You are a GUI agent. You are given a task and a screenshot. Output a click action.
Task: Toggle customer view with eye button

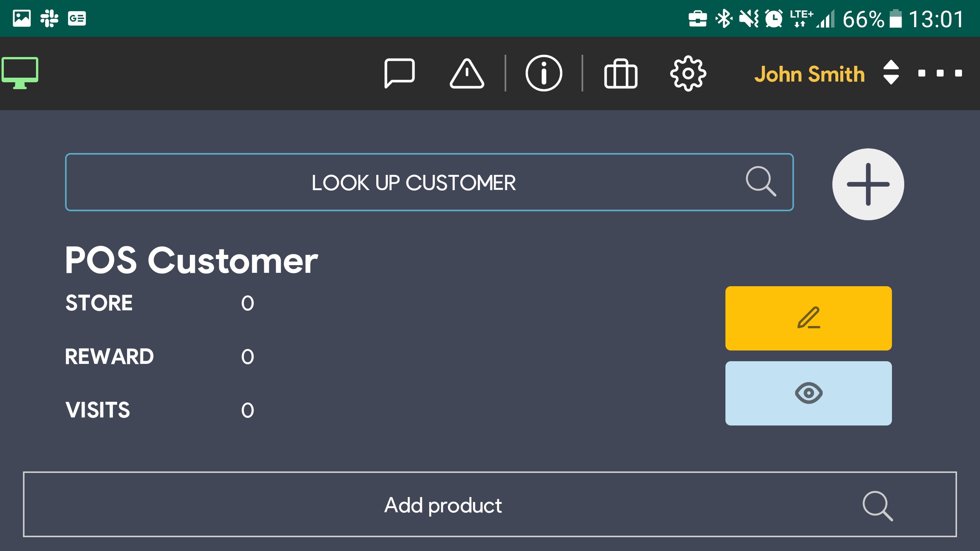pos(808,393)
